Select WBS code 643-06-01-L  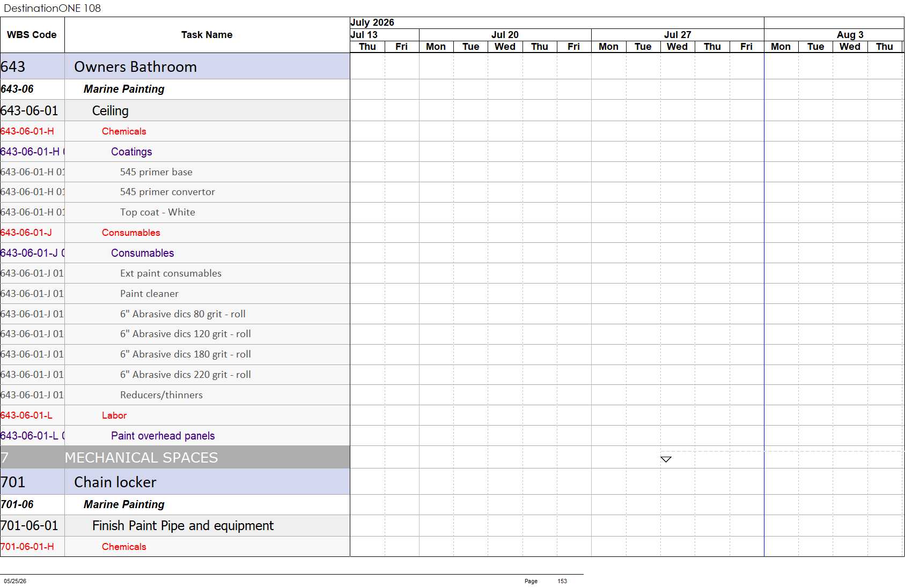[x=26, y=415]
